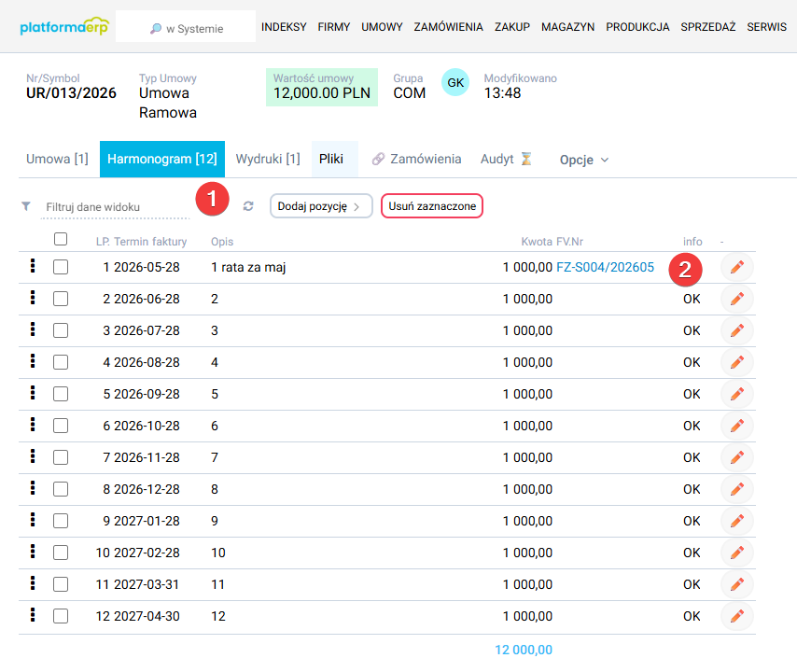Open the SPRZEDAŻ menu

[x=708, y=27]
